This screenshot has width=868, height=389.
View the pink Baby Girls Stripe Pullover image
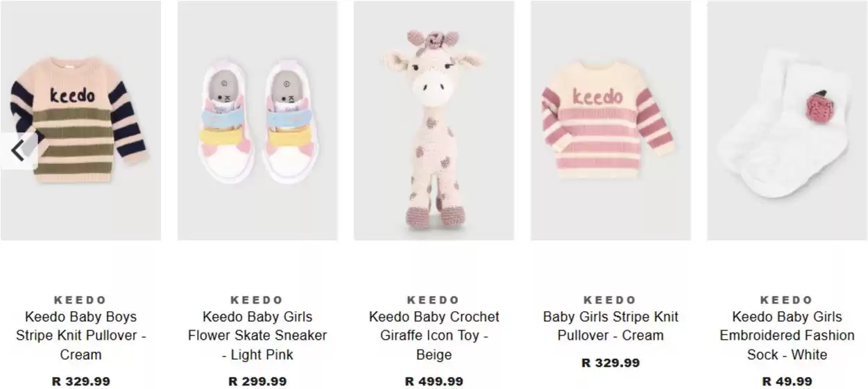(610, 120)
